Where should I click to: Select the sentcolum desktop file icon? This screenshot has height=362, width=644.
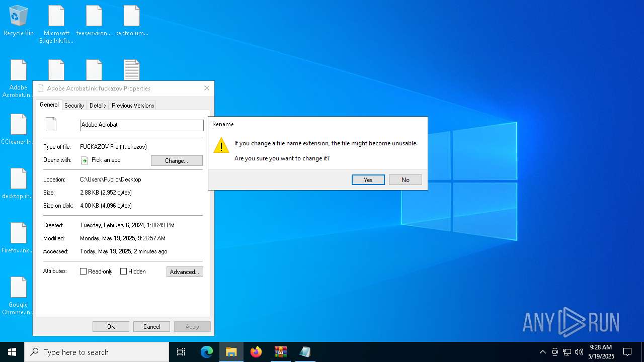coord(132,21)
